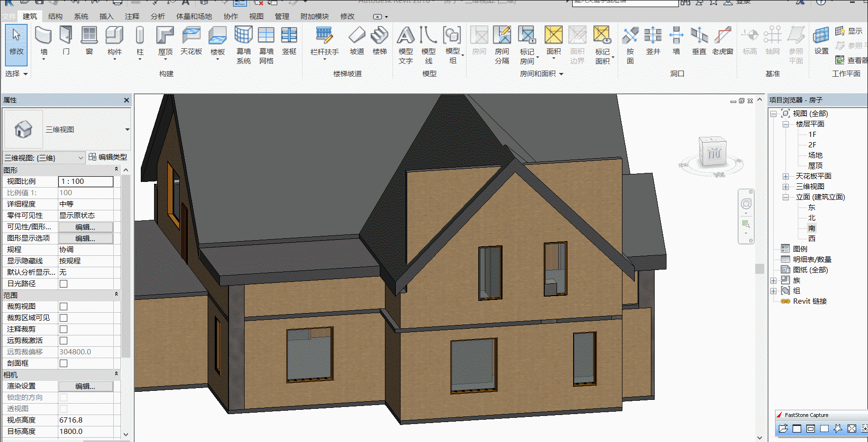
Task: Expand the 天花板平面 tree node
Action: [786, 176]
